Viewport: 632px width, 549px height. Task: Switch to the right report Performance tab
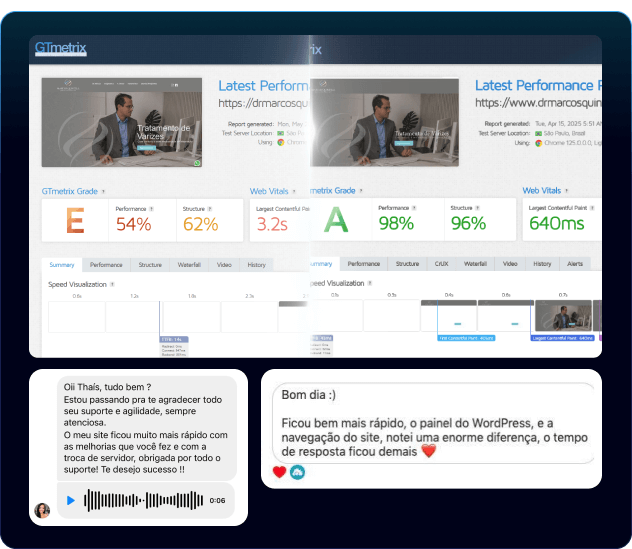point(364,264)
